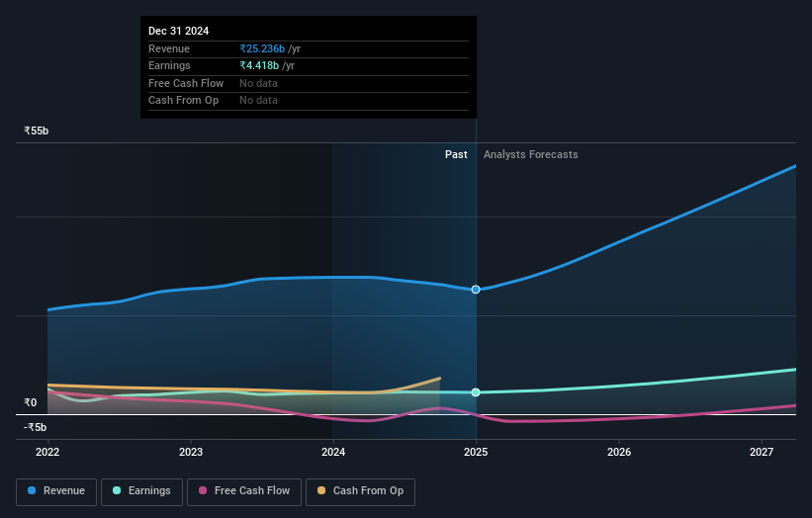Click the 2024 x-axis label

tap(333, 452)
